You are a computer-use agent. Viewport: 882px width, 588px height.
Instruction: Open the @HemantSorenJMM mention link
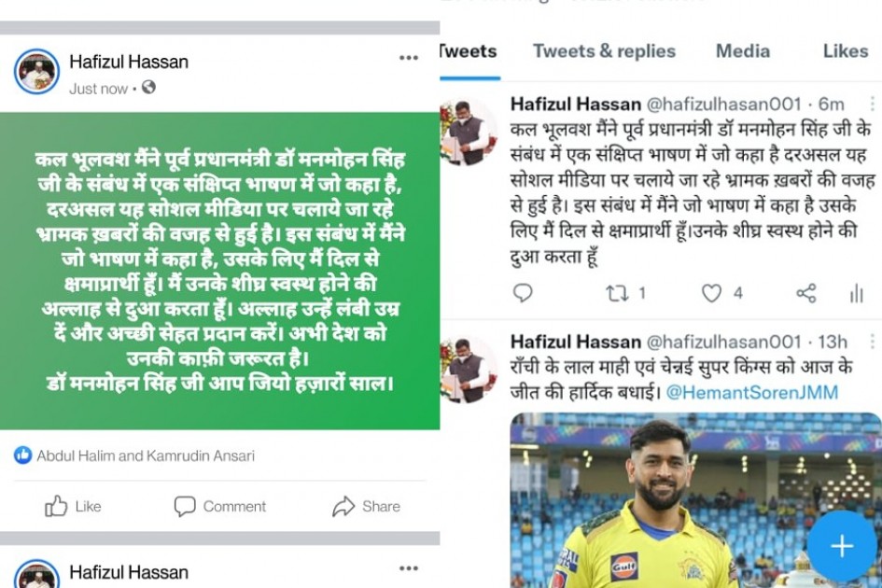coord(751,392)
